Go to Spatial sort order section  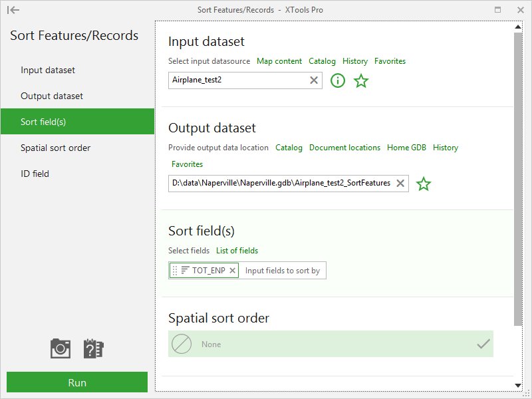click(55, 148)
